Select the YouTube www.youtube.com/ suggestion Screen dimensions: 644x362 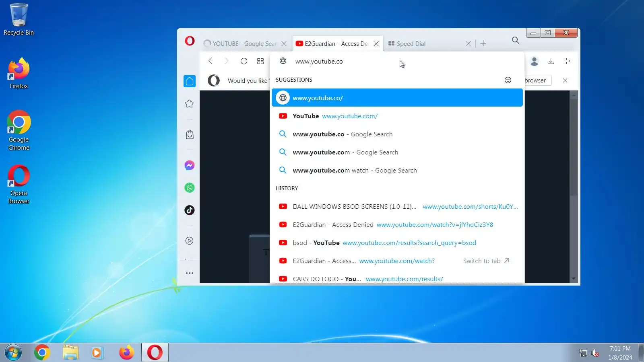397,116
